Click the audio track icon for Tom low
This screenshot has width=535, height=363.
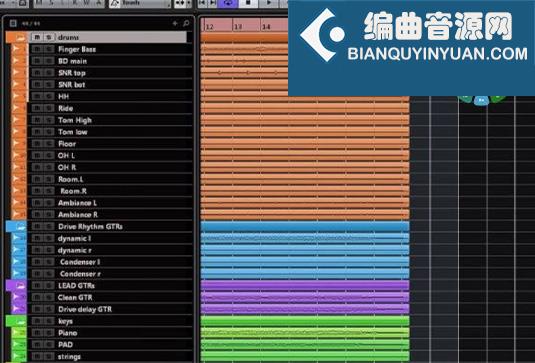click(16, 132)
